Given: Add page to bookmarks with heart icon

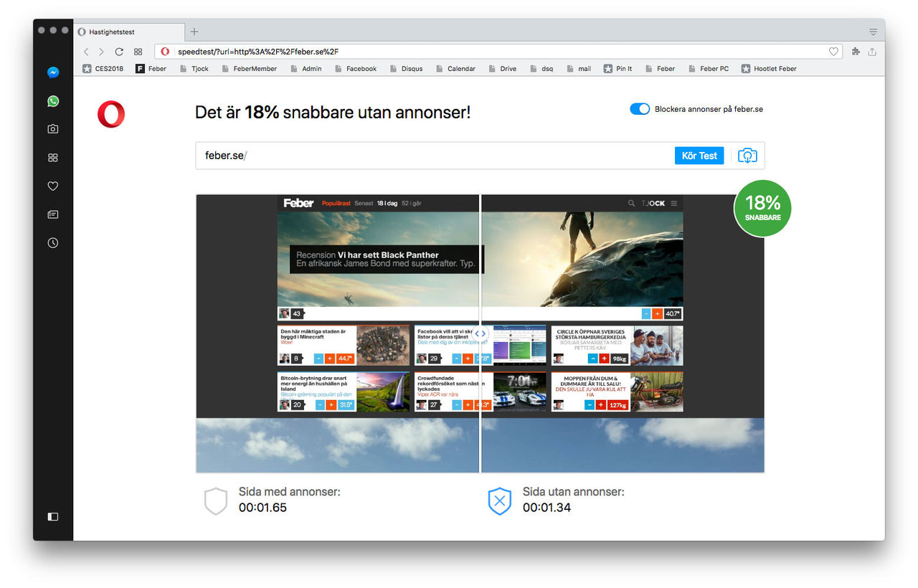Looking at the screenshot, I should [x=833, y=52].
